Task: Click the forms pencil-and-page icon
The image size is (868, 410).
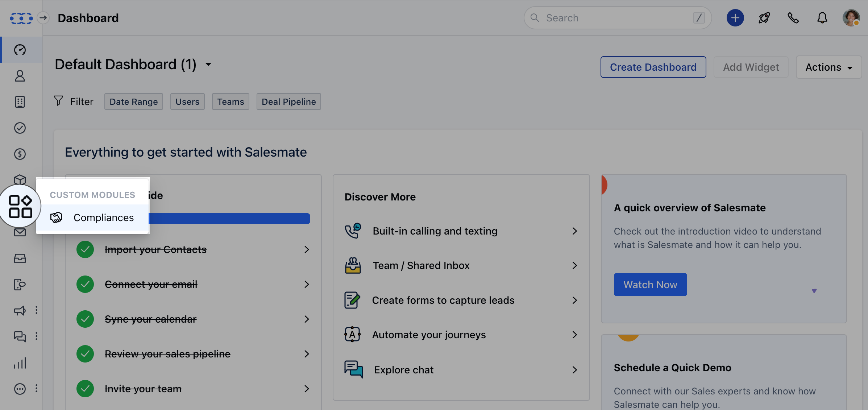Action: pos(352,300)
